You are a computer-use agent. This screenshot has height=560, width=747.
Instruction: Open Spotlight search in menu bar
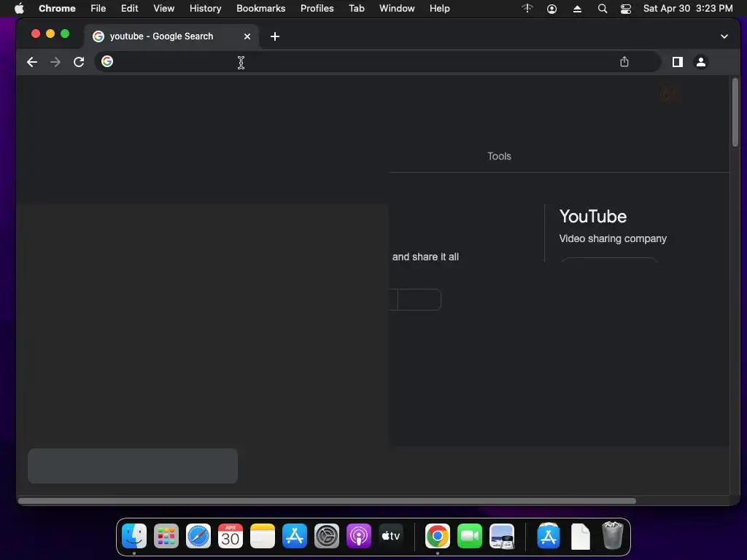(602, 9)
